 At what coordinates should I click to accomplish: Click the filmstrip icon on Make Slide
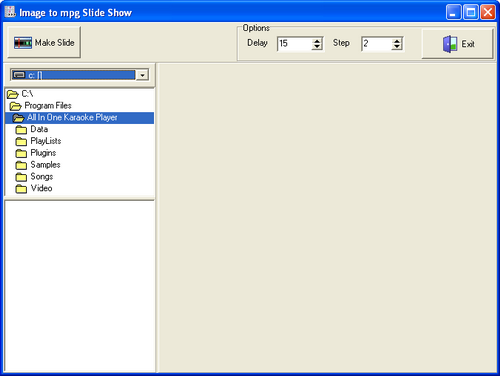(23, 43)
